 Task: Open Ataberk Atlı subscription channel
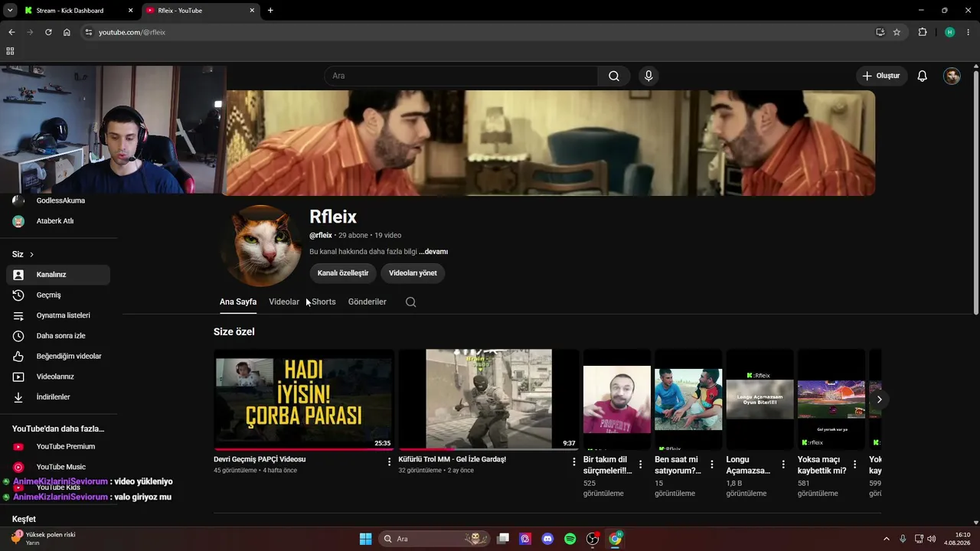[x=58, y=221]
